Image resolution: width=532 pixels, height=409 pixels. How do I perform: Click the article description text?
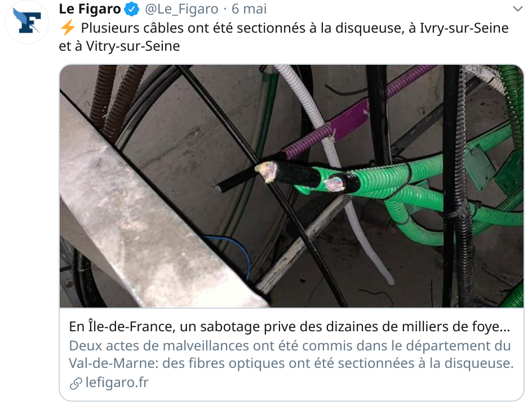(291, 354)
